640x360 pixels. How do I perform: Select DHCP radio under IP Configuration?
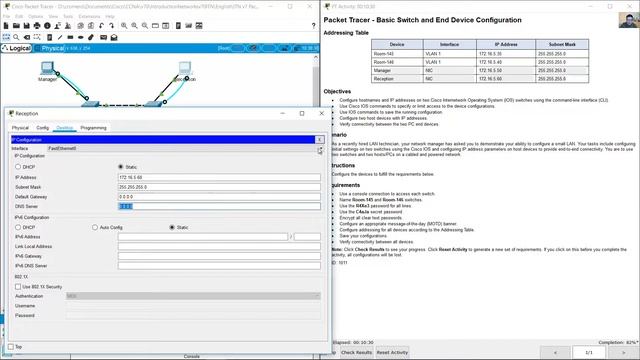pyautogui.click(x=18, y=167)
